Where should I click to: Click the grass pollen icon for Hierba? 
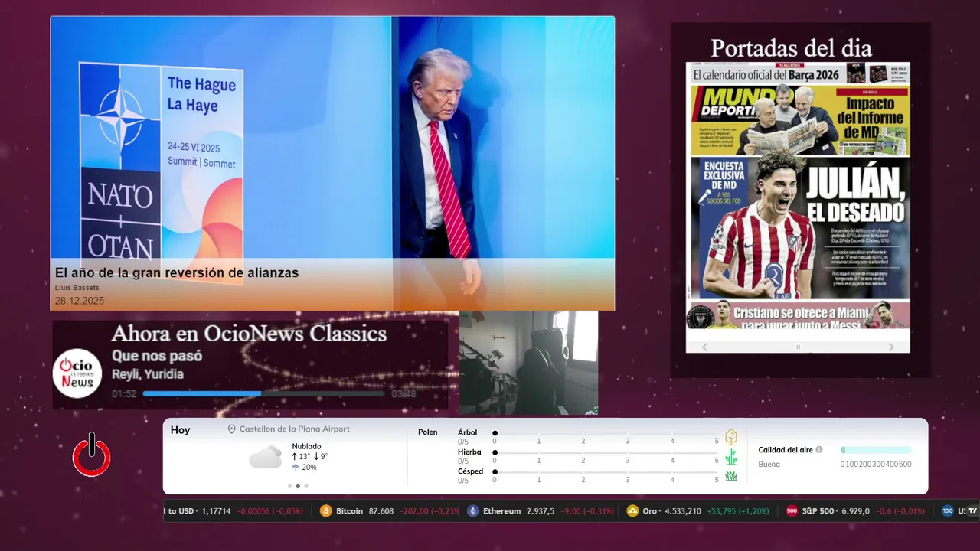coord(731,457)
